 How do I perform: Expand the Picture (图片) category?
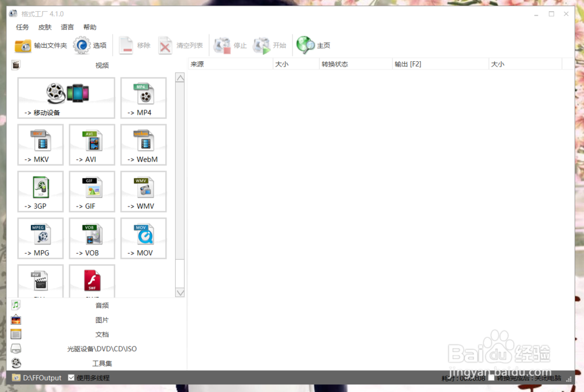tap(96, 320)
